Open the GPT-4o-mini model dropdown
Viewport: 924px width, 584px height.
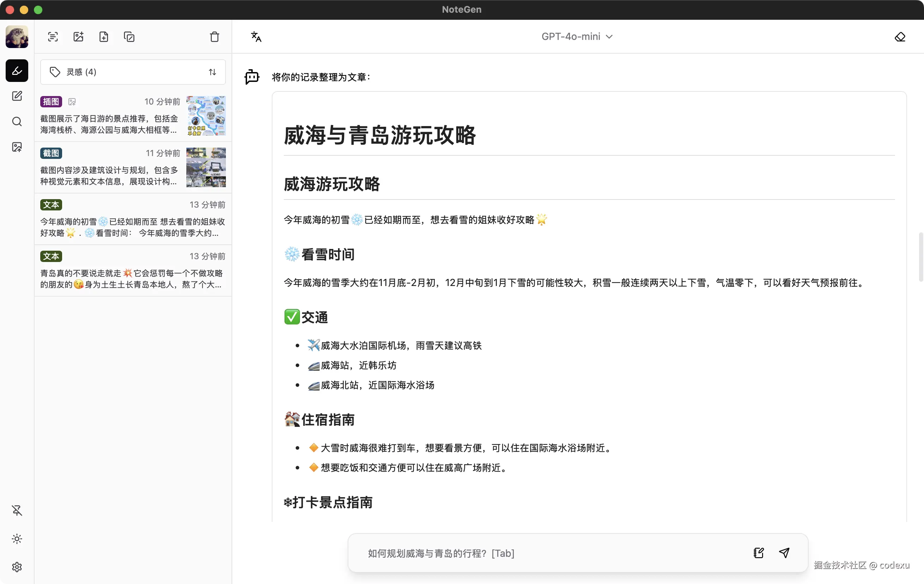[x=577, y=36]
